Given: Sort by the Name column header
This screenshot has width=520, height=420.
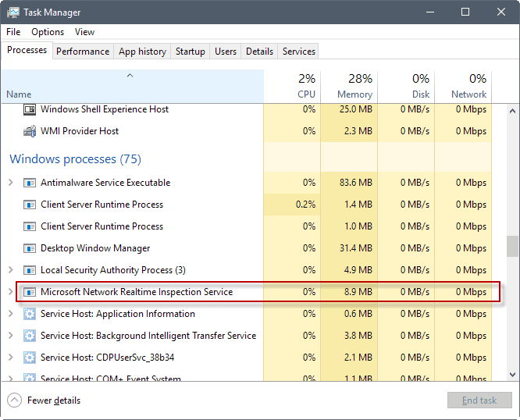Looking at the screenshot, I should [132, 87].
